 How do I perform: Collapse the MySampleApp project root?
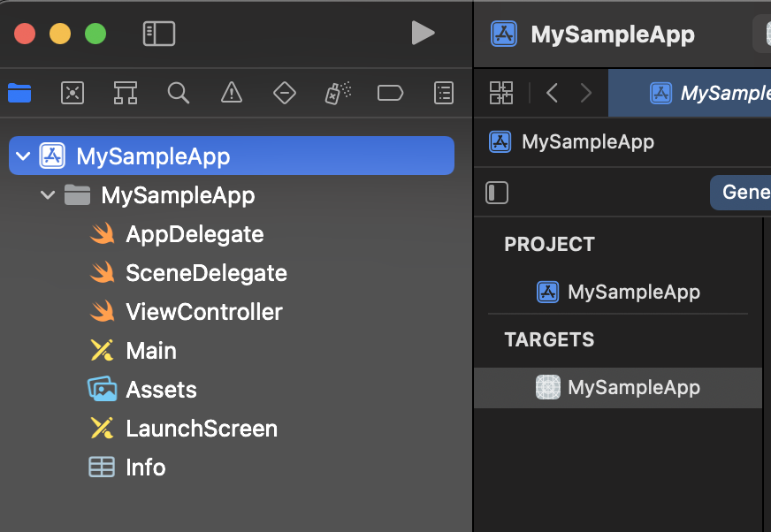click(x=23, y=156)
